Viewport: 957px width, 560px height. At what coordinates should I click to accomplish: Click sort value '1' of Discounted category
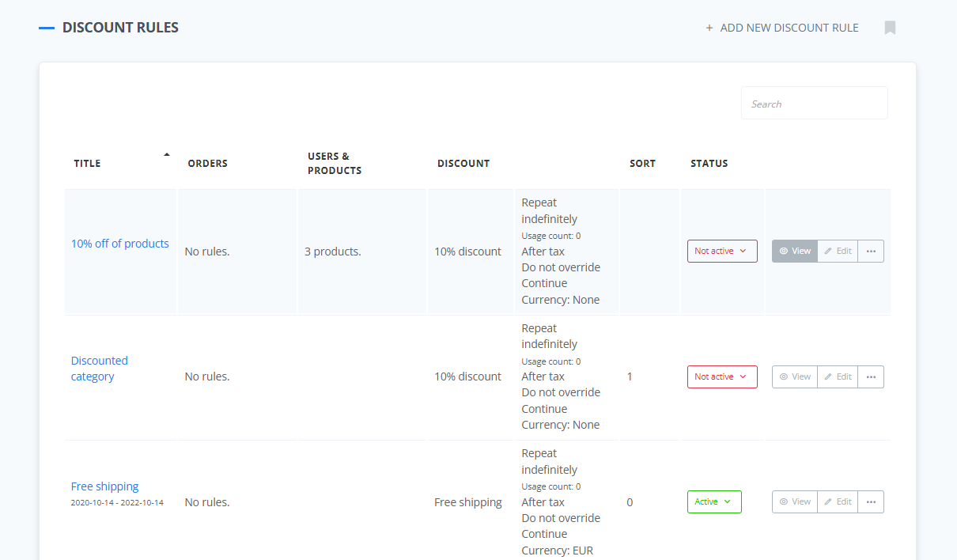pos(630,376)
